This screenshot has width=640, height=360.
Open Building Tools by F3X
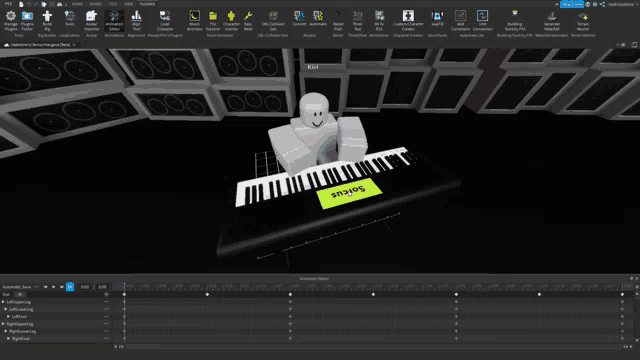point(515,21)
